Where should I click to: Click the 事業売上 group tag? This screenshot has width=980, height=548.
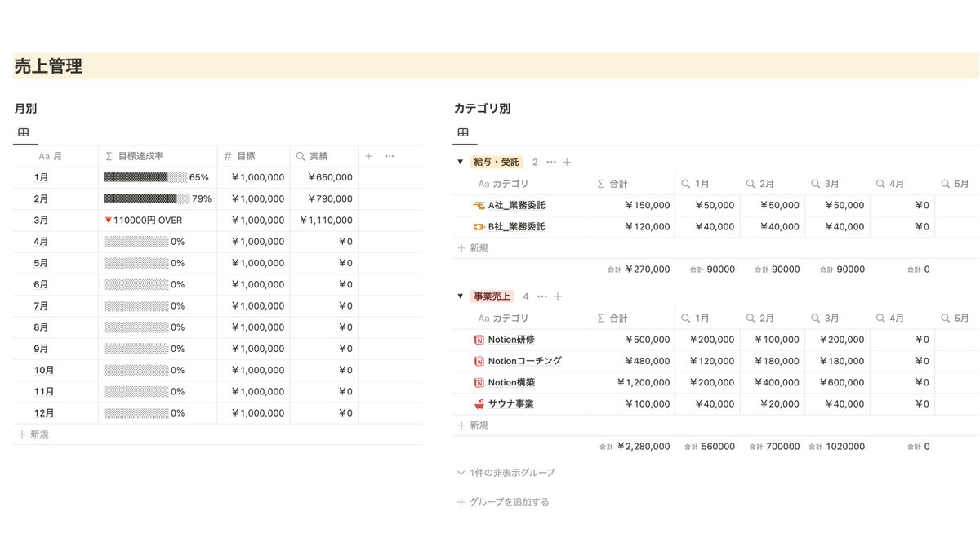[492, 296]
